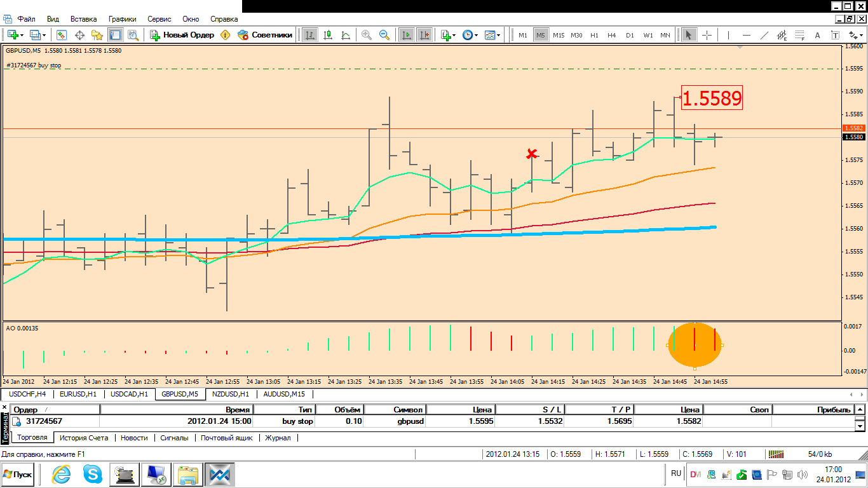Open the new chart toolbar icon

coord(13,35)
